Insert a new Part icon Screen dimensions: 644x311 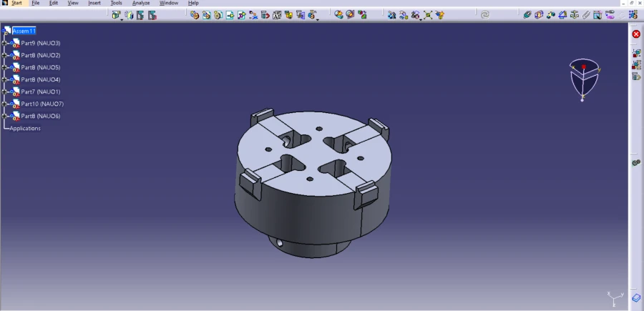[x=218, y=15]
